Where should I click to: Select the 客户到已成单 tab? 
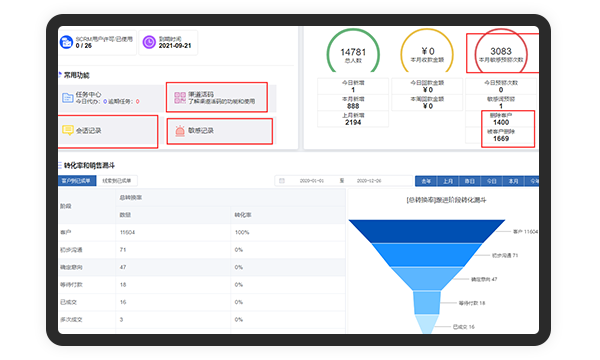[77, 181]
